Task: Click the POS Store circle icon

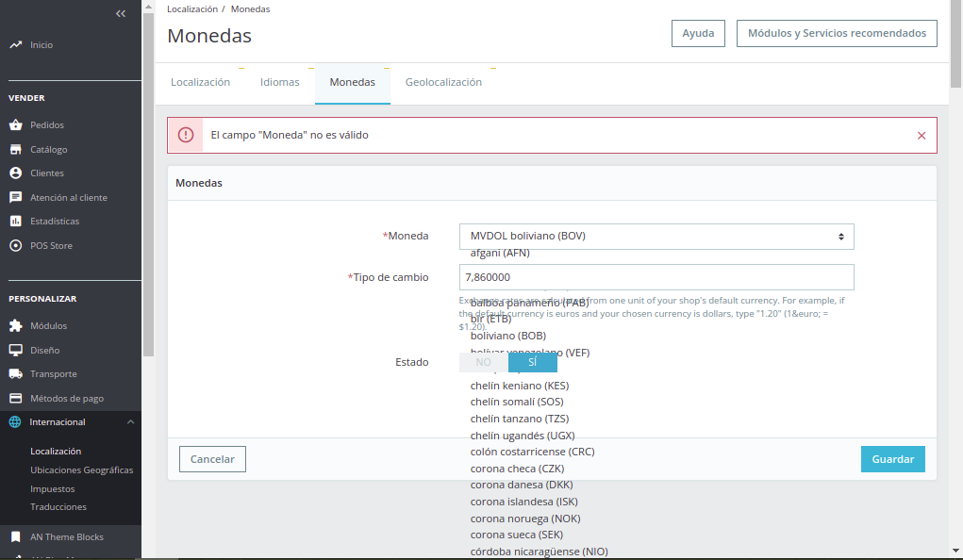Action: (15, 246)
